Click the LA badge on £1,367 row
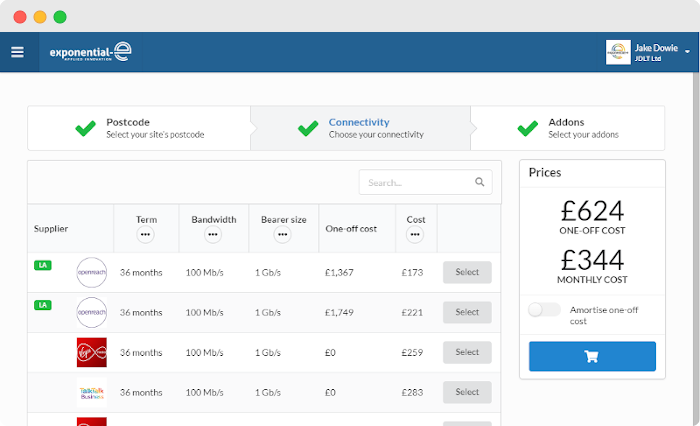Screen dimensions: 700x426 pyautogui.click(x=43, y=265)
